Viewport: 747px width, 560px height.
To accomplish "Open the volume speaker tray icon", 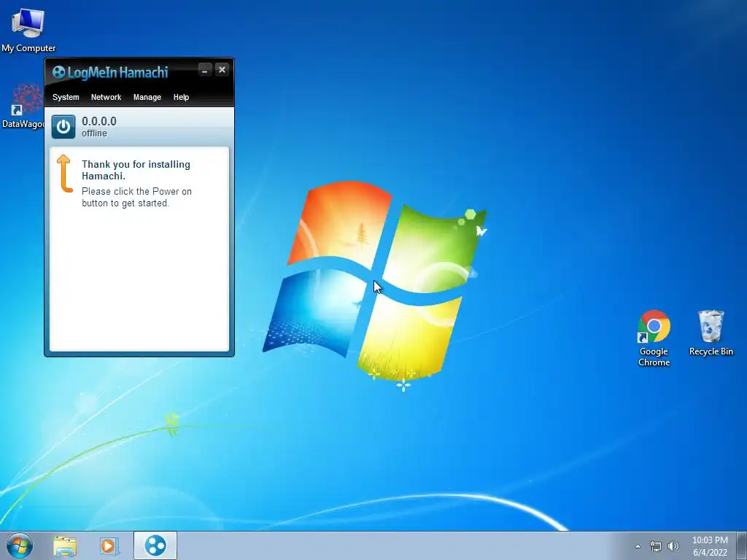I will coord(673,546).
